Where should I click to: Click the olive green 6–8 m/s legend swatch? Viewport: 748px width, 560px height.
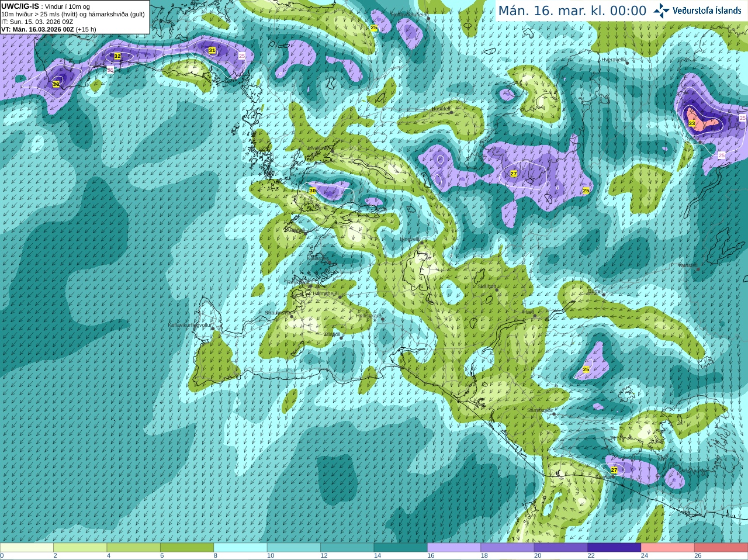(x=187, y=548)
